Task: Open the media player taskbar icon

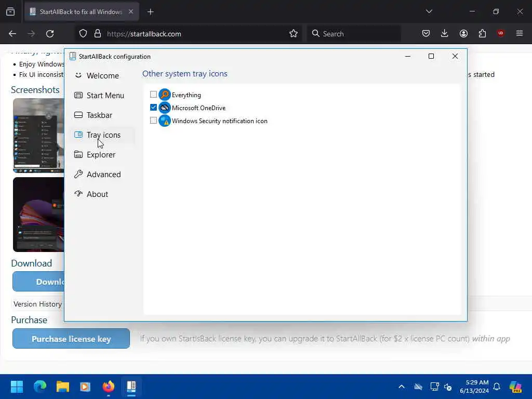Action: coord(85,387)
